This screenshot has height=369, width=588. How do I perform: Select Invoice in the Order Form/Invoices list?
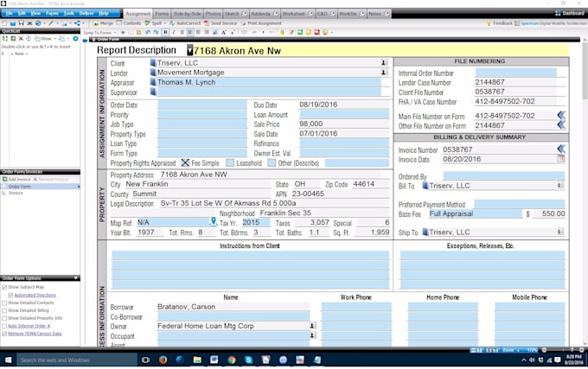(16, 193)
